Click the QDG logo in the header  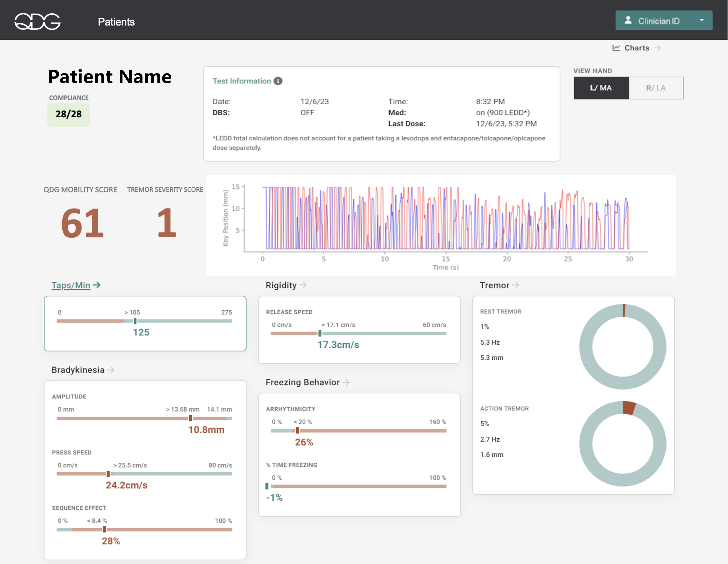click(38, 21)
